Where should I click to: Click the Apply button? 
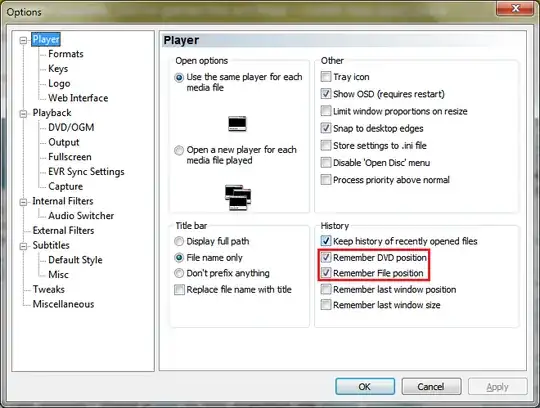pos(498,387)
